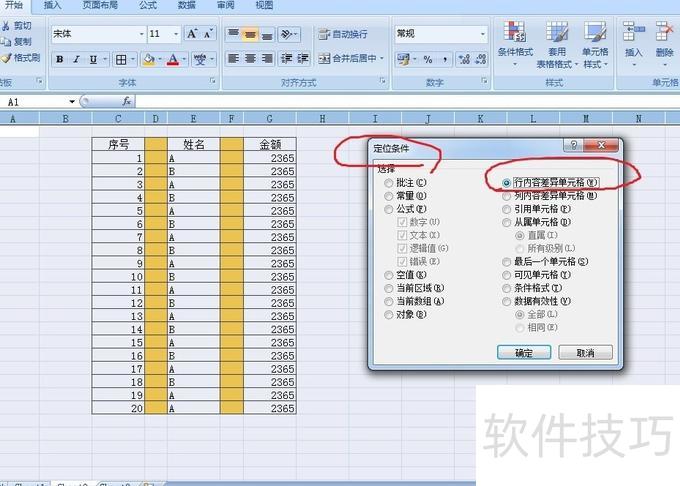
Task: Select 行内容差异单元格 radio option
Action: point(507,183)
